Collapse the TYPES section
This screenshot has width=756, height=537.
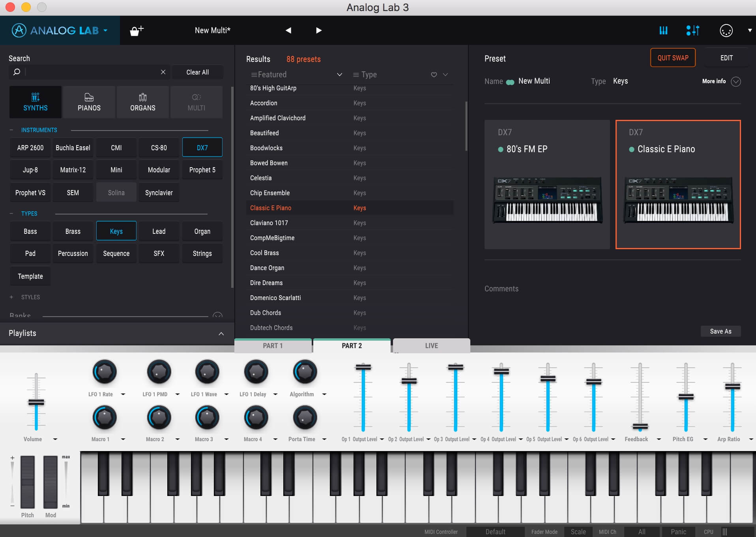coord(11,213)
